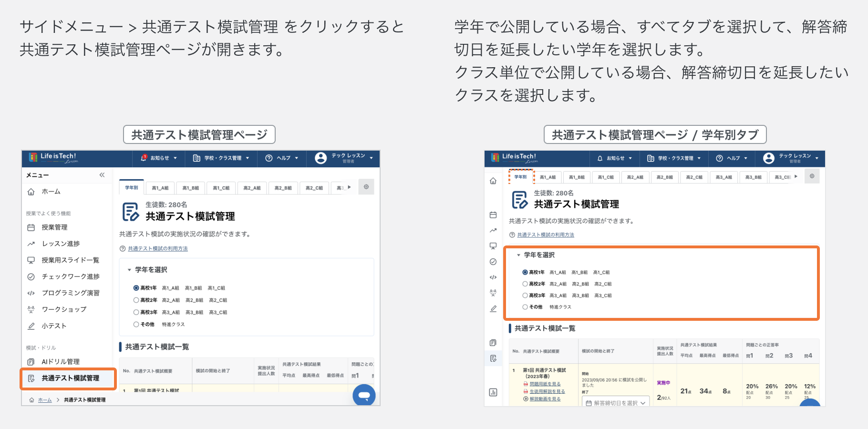Click help circle icon beside 利用方法 link, right screenshot

[512, 235]
